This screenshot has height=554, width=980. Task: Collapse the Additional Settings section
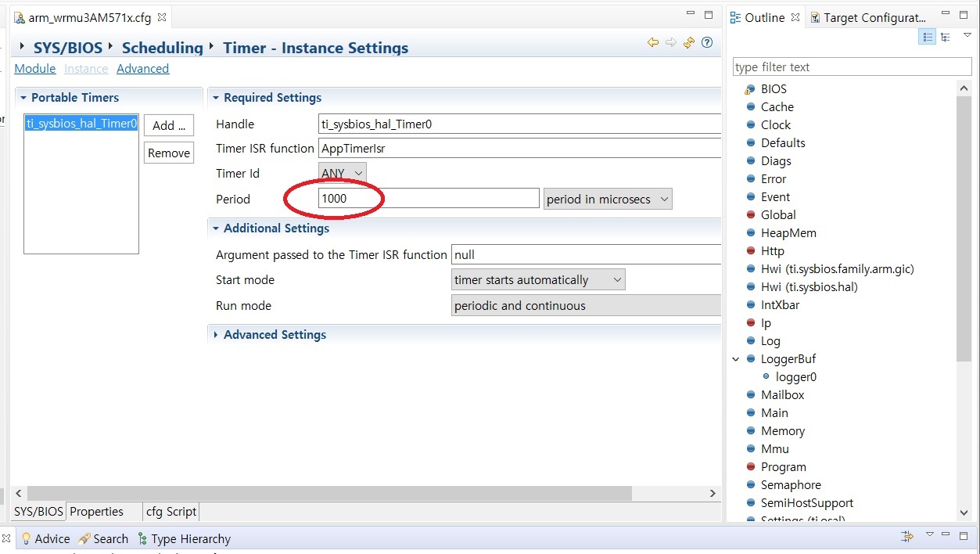(x=216, y=228)
